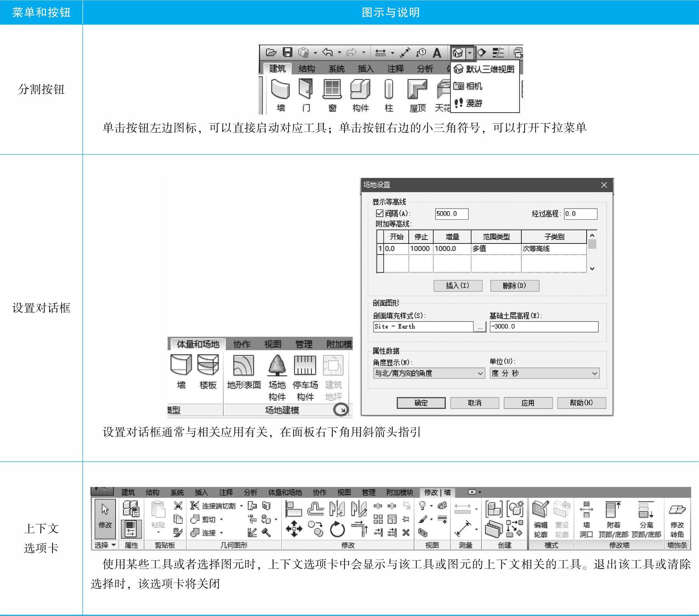699x616 pixels.
Task: Click the scissors cut icon in 剪贴板 panel
Action: pyautogui.click(x=178, y=505)
